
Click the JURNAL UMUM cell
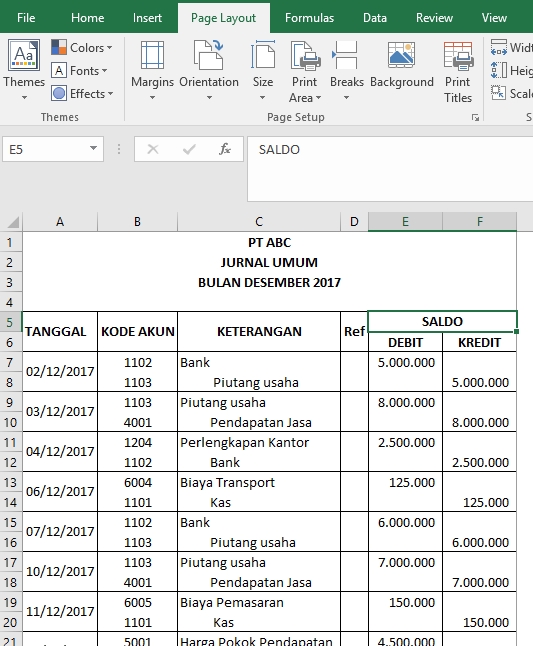[269, 262]
